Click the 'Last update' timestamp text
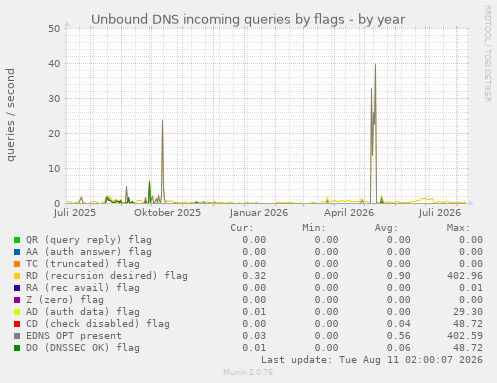The height and width of the screenshot is (383, 497). click(372, 360)
